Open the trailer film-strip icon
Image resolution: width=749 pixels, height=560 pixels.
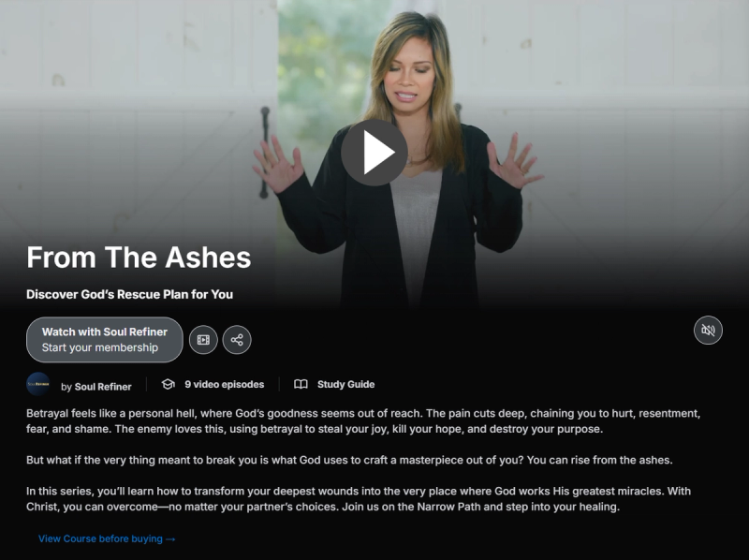coord(203,340)
